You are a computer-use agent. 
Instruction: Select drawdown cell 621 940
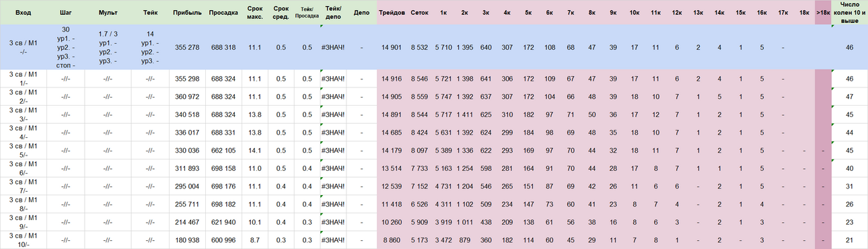point(223,223)
